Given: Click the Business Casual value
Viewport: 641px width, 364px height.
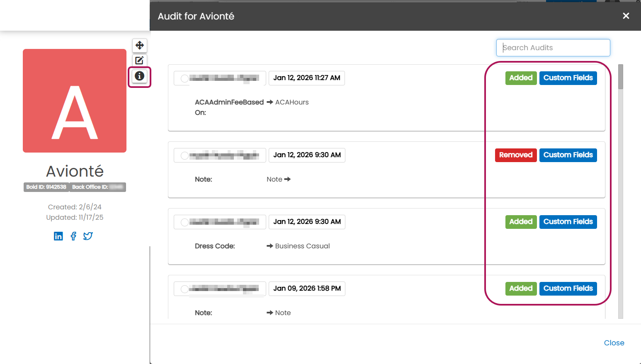Looking at the screenshot, I should tap(303, 246).
